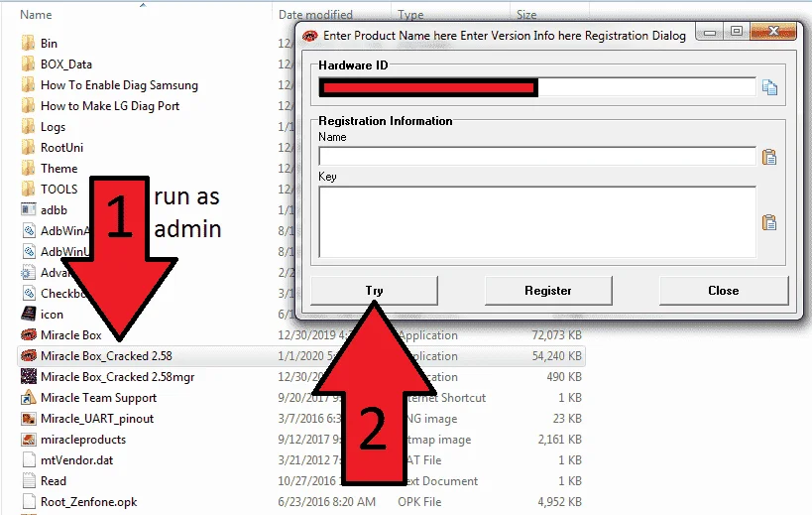812x515 pixels.
Task: Select Root_Zenfone.opk file icon
Action: [x=29, y=501]
